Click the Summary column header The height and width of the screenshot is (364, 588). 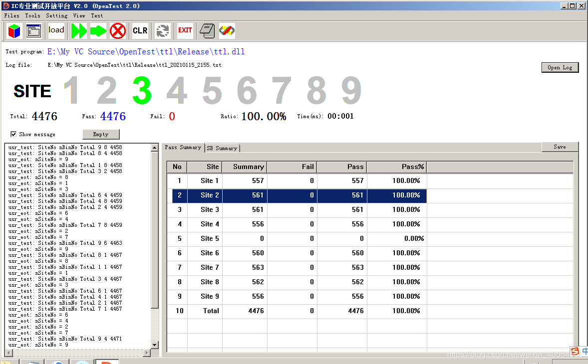245,167
